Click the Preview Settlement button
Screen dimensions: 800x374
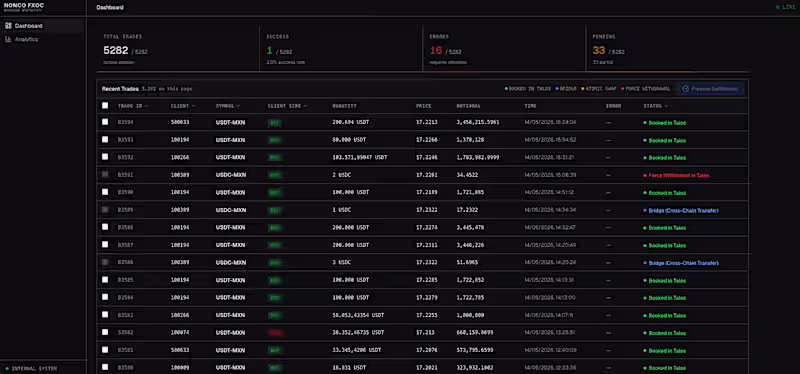click(x=710, y=89)
